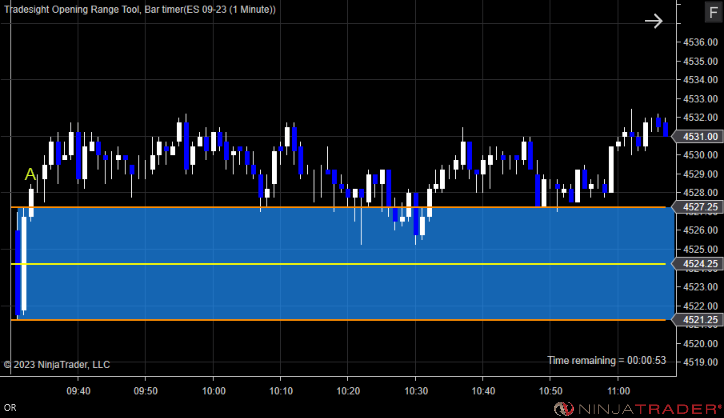This screenshot has height=418, width=724.
Task: Click the 10:40 time axis label
Action: click(483, 391)
